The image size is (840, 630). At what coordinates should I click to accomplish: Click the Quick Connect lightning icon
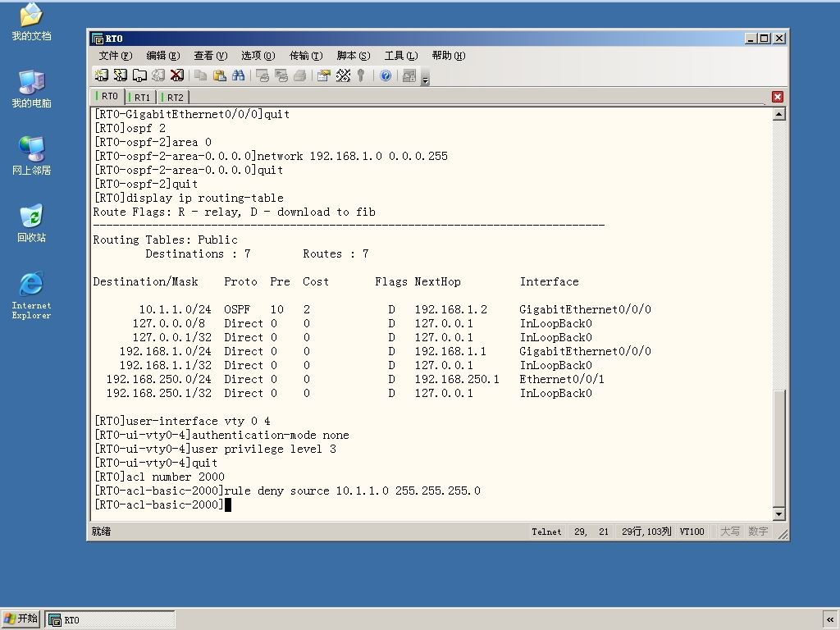[x=121, y=75]
